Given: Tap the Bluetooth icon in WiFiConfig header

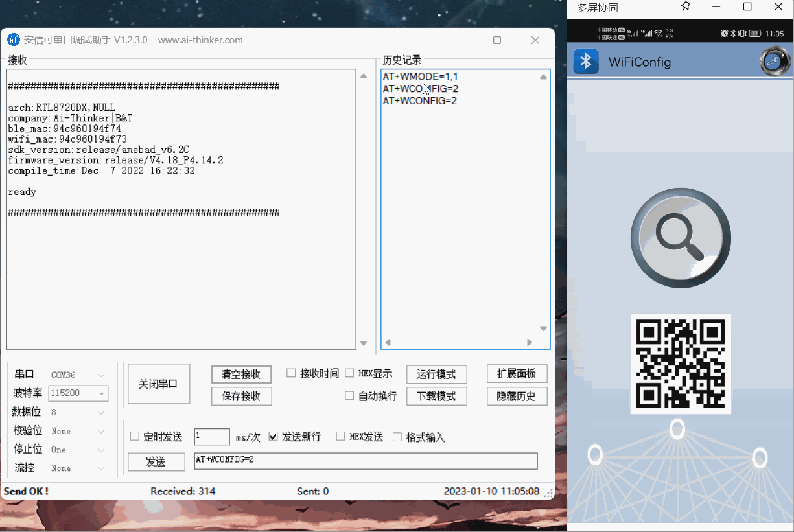Looking at the screenshot, I should [x=585, y=62].
